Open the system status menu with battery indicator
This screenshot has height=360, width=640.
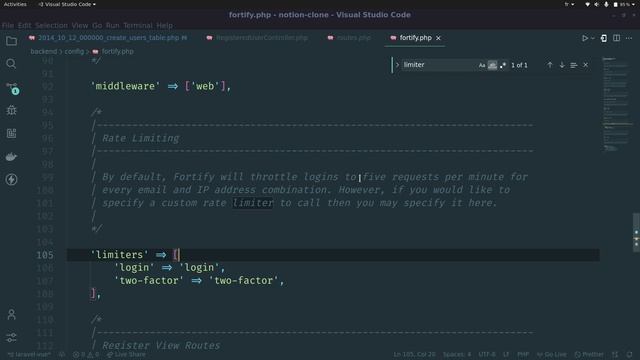[x=610, y=4]
